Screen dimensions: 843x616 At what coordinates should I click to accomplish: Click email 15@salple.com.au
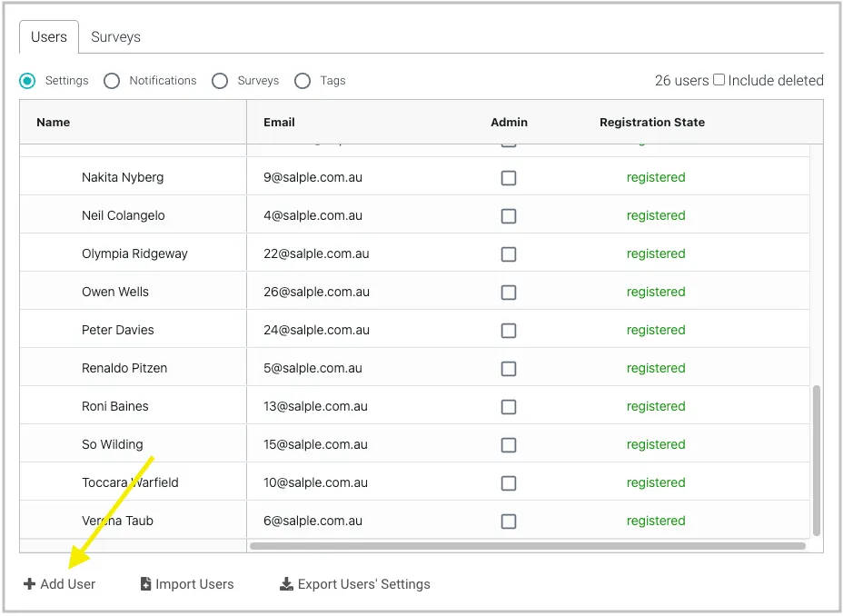coord(315,444)
